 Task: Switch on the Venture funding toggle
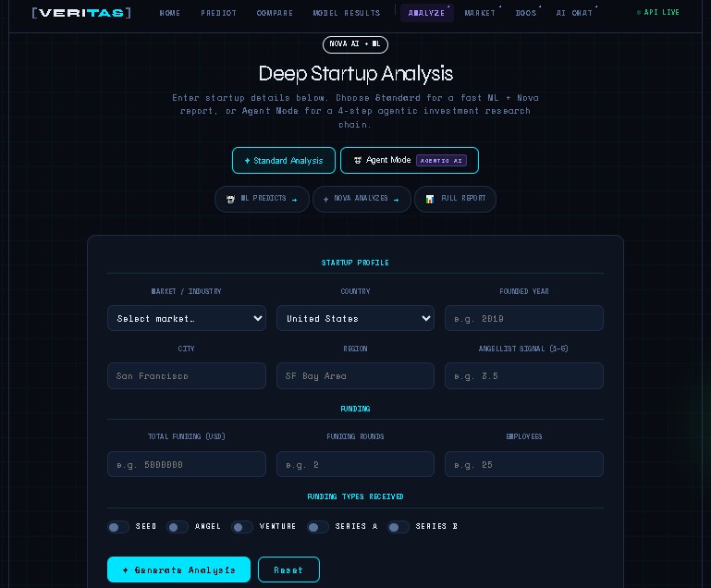point(242,527)
